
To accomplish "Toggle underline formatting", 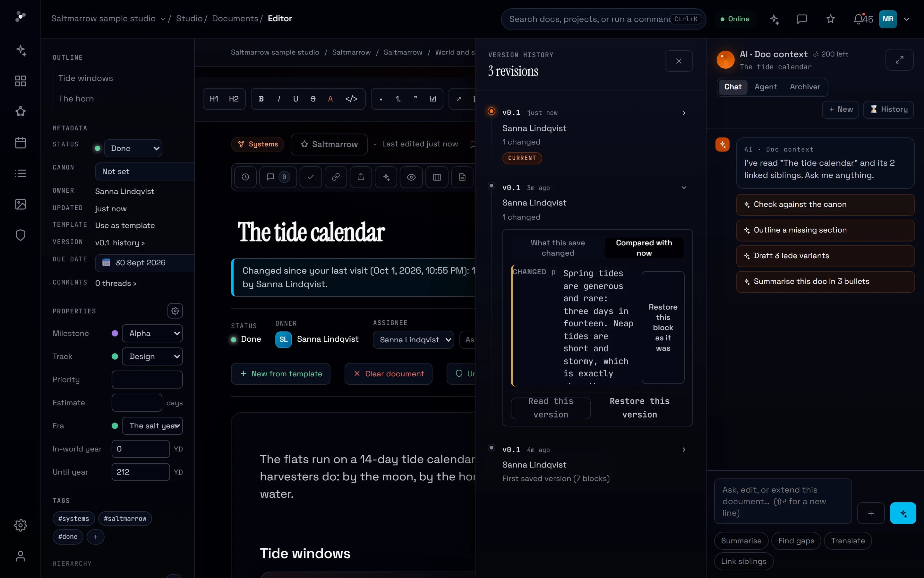I will click(295, 99).
